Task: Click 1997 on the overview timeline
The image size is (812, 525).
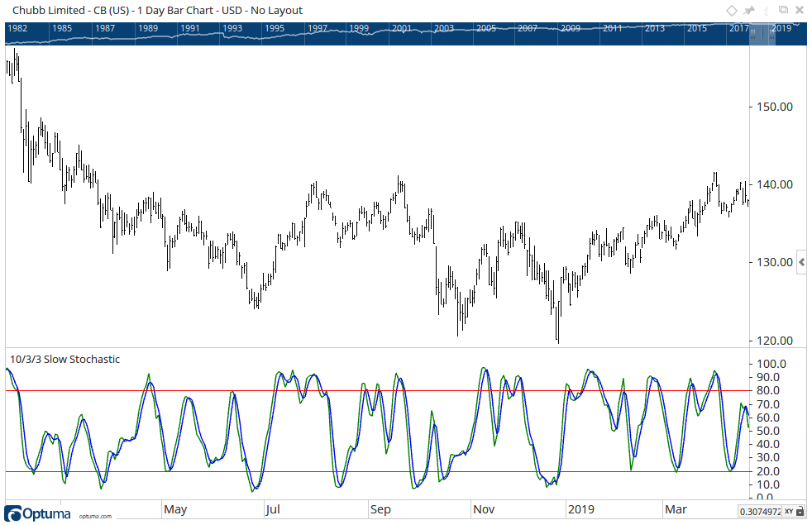Action: click(318, 28)
